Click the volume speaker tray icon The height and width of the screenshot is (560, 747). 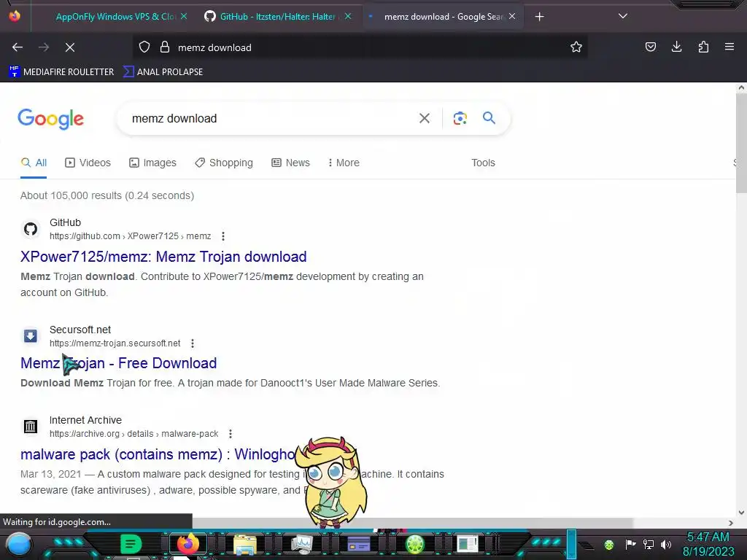pos(666,544)
